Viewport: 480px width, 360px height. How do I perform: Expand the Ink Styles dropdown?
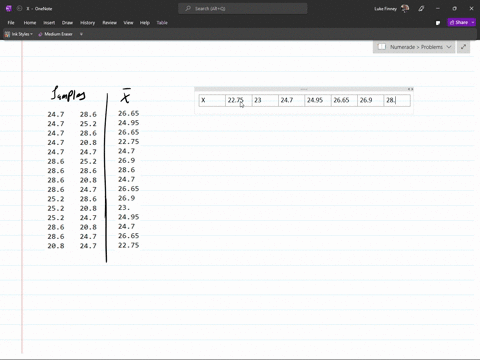[31, 34]
